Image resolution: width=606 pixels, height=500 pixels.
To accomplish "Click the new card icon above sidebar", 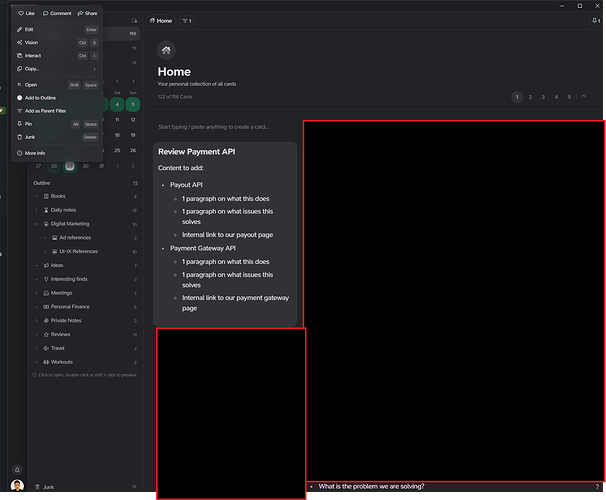I will click(134, 21).
